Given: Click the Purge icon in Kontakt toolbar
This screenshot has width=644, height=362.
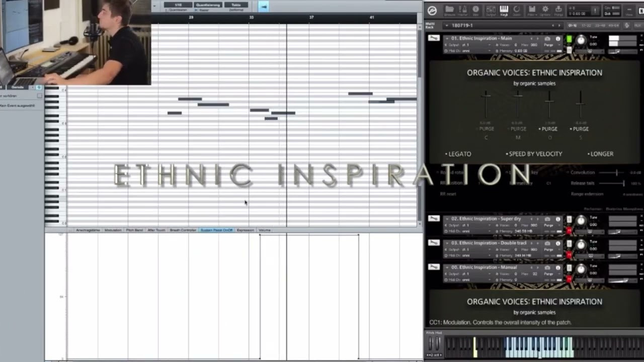Looking at the screenshot, I should (558, 11).
